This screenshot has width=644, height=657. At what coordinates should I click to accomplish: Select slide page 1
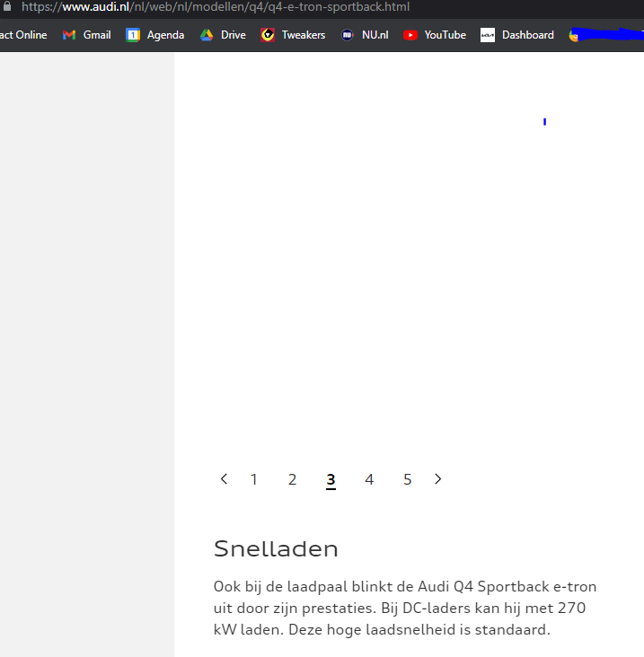tap(253, 479)
